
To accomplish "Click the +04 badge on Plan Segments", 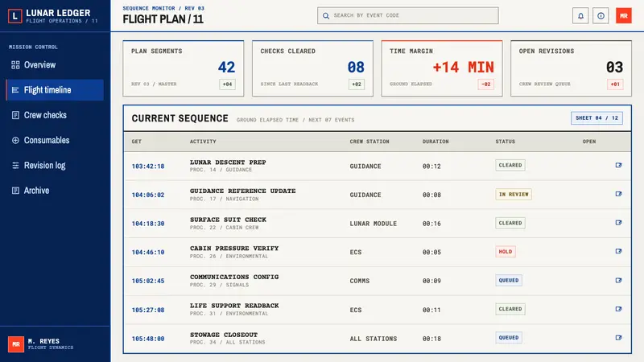I will pyautogui.click(x=227, y=84).
